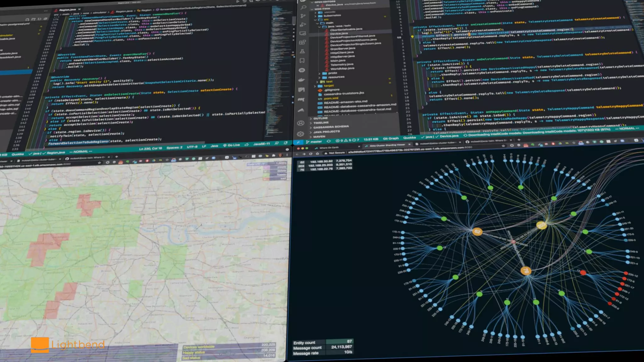Open the Run and Debug icon

point(303,25)
